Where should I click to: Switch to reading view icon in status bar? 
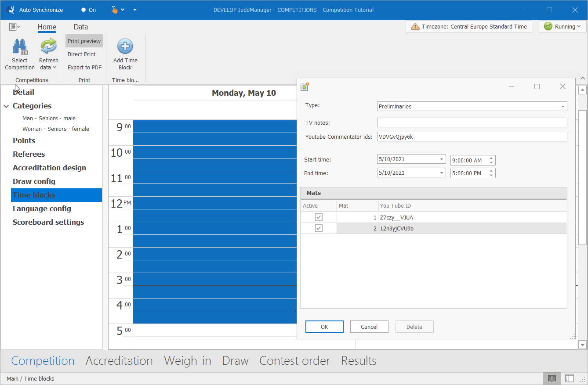click(x=552, y=378)
